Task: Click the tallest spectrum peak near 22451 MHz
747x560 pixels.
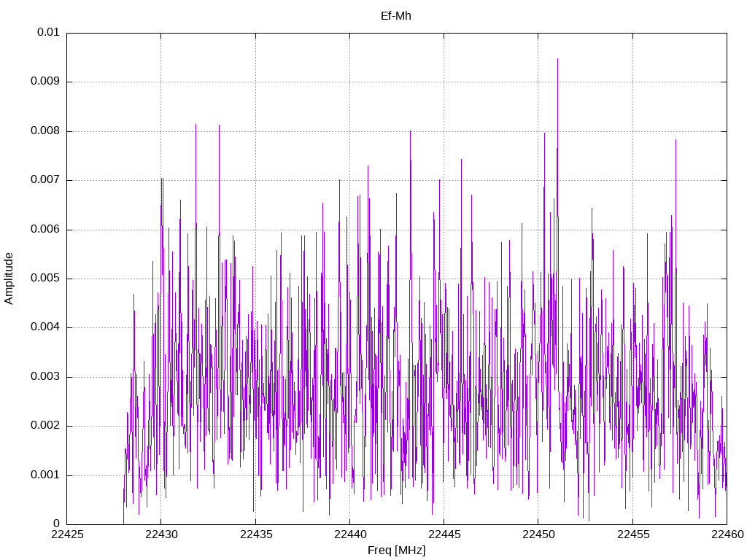Action: 557,60
